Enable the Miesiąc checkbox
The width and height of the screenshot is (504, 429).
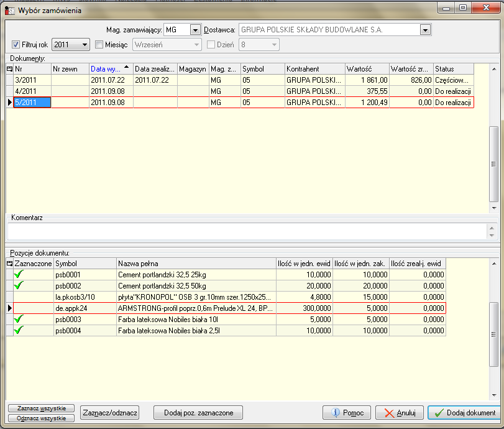99,44
